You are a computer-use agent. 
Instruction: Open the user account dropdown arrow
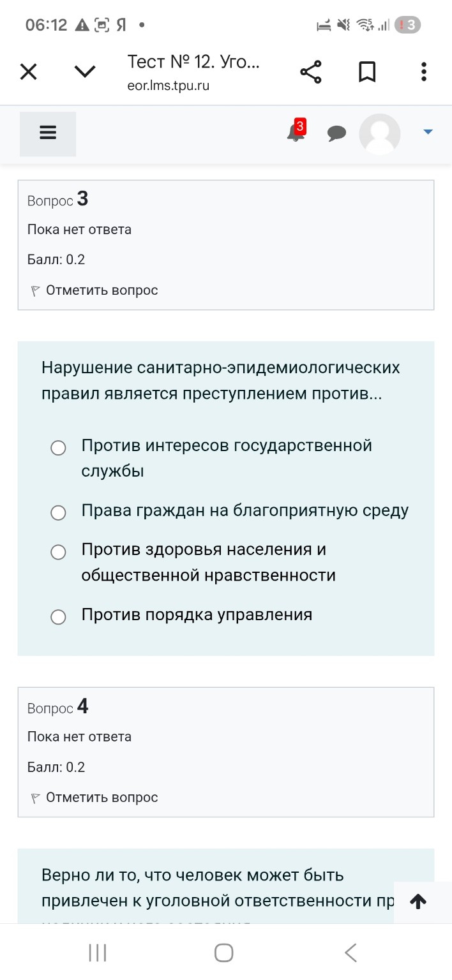point(426,133)
